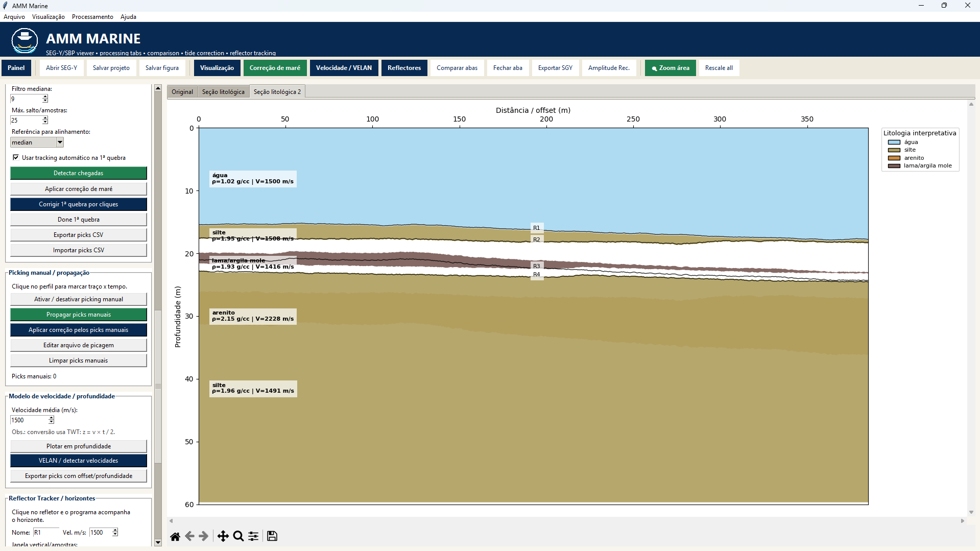The width and height of the screenshot is (980, 551).
Task: Click Propagar picks manuais button
Action: click(79, 315)
